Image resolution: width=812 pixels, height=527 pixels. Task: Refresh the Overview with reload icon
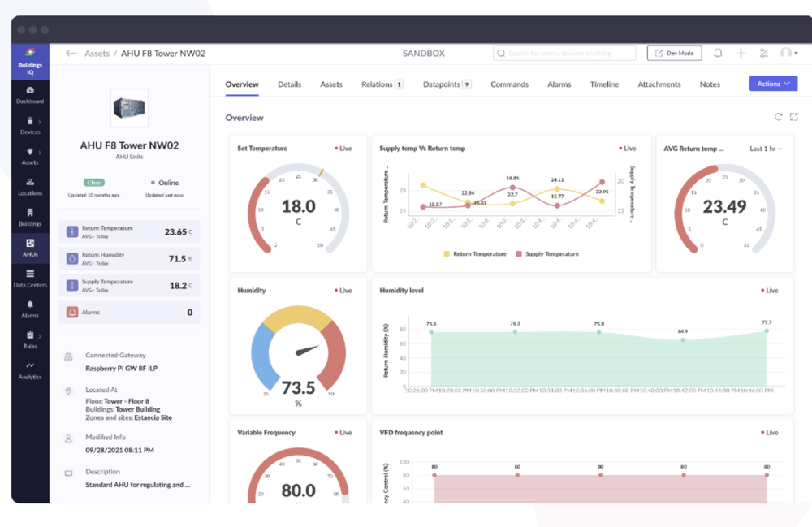779,117
